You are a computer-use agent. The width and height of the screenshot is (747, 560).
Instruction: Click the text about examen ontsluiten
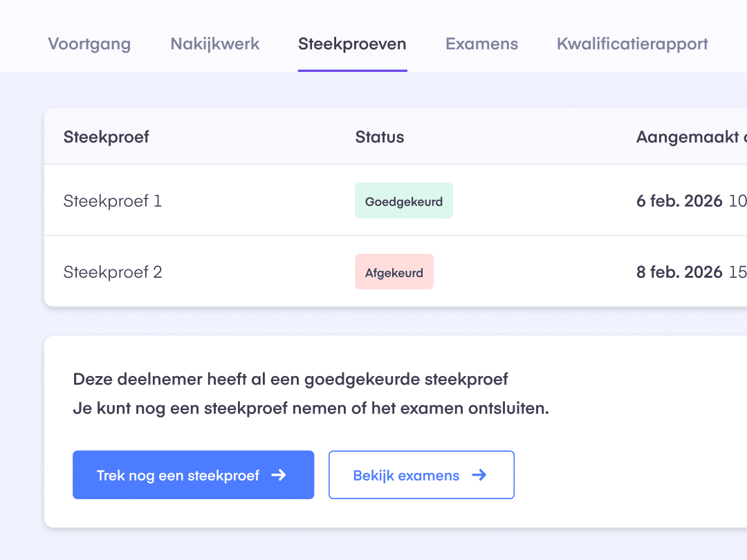311,409
